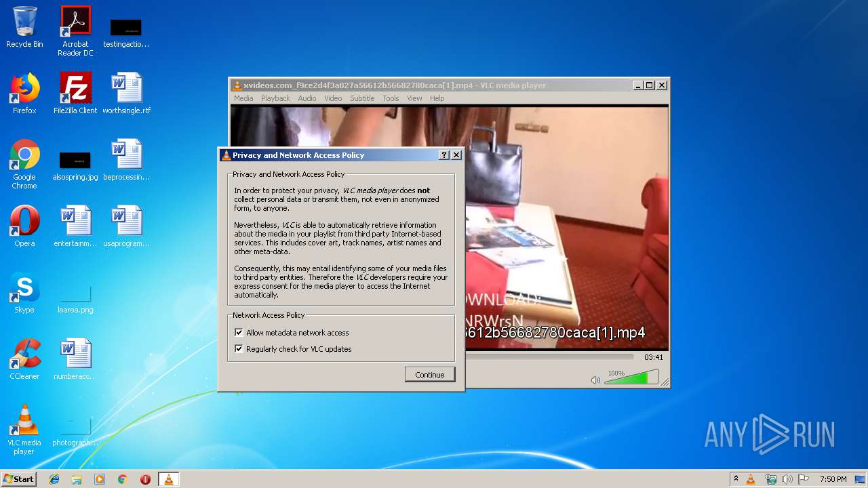
Task: Click the 03:41 time display
Action: pyautogui.click(x=654, y=357)
